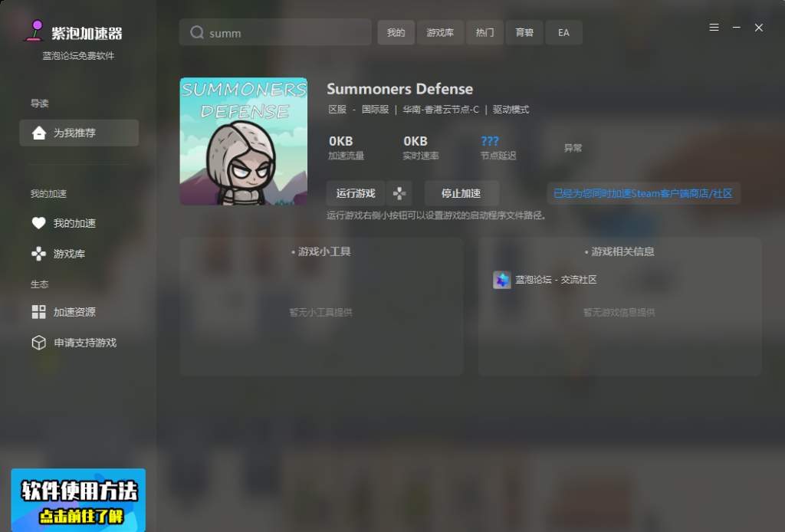Click the Summoners Defense title text
The height and width of the screenshot is (532, 785).
click(x=400, y=89)
